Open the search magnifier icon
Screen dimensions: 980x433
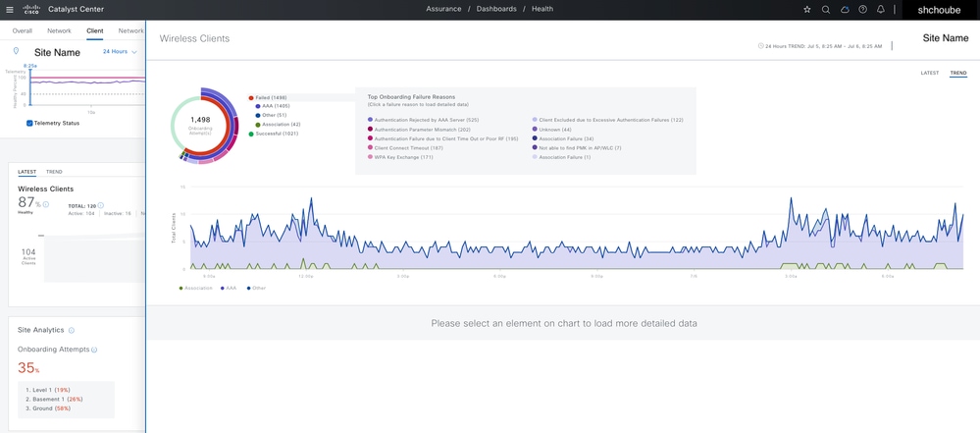pyautogui.click(x=826, y=10)
